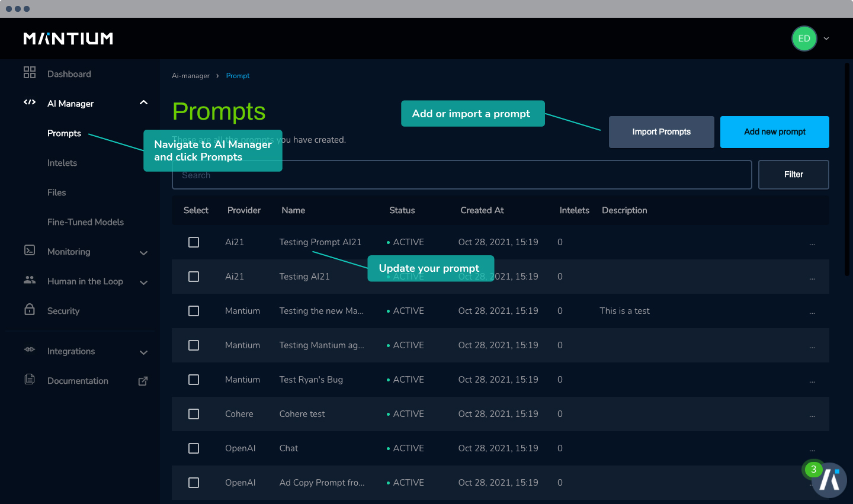Open Prompts in the sidebar
This screenshot has width=853, height=504.
[64, 133]
